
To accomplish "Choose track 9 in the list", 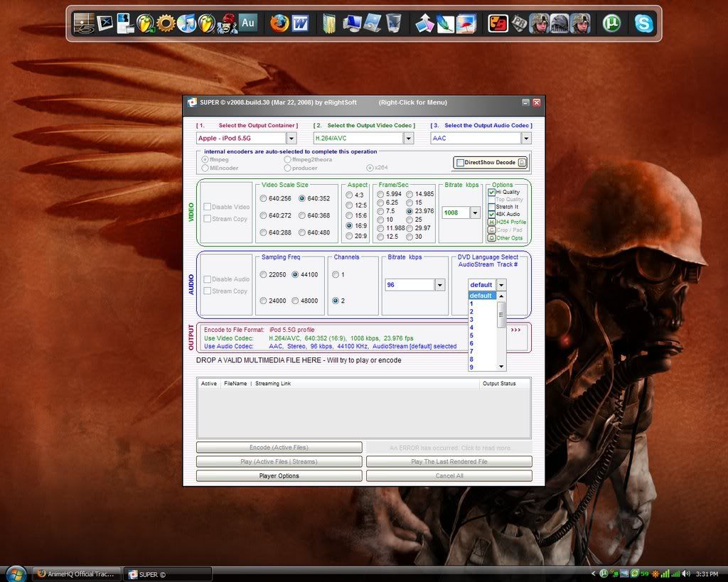I will point(483,367).
